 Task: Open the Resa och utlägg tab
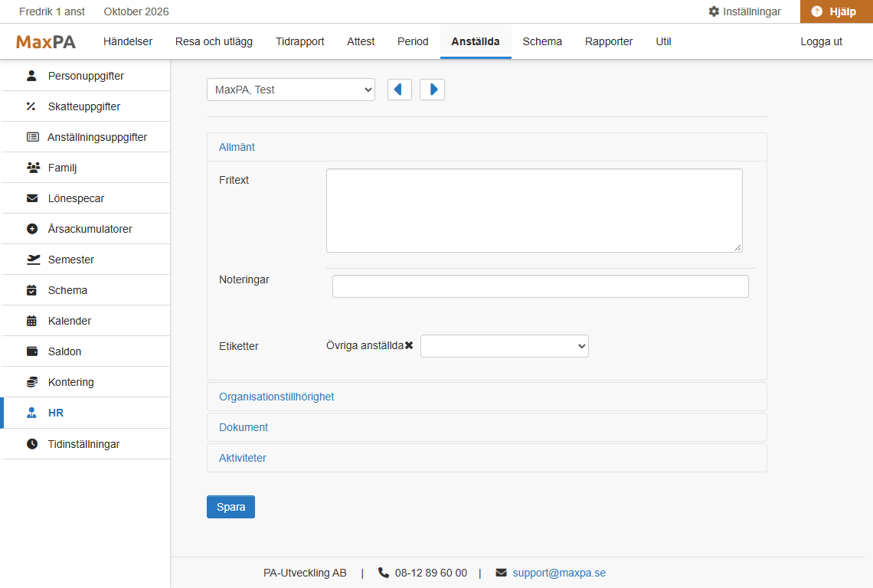tap(214, 42)
